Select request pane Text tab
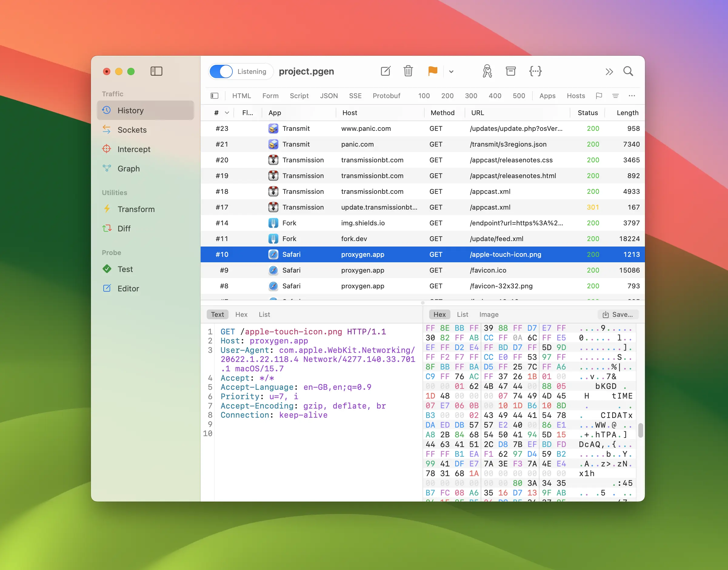This screenshot has width=728, height=570. click(x=217, y=314)
